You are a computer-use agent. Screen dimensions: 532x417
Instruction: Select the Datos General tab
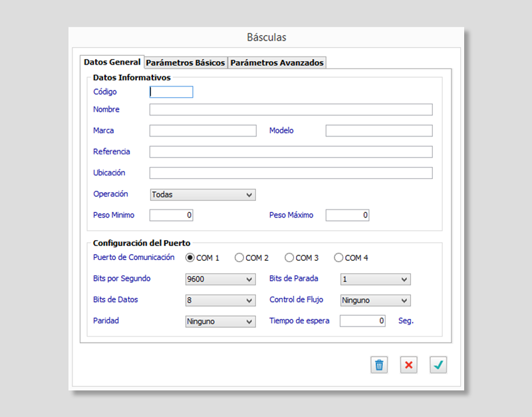coord(112,62)
